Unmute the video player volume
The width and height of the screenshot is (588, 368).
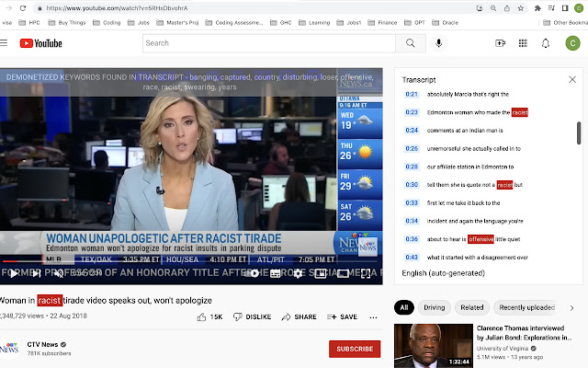tap(59, 273)
